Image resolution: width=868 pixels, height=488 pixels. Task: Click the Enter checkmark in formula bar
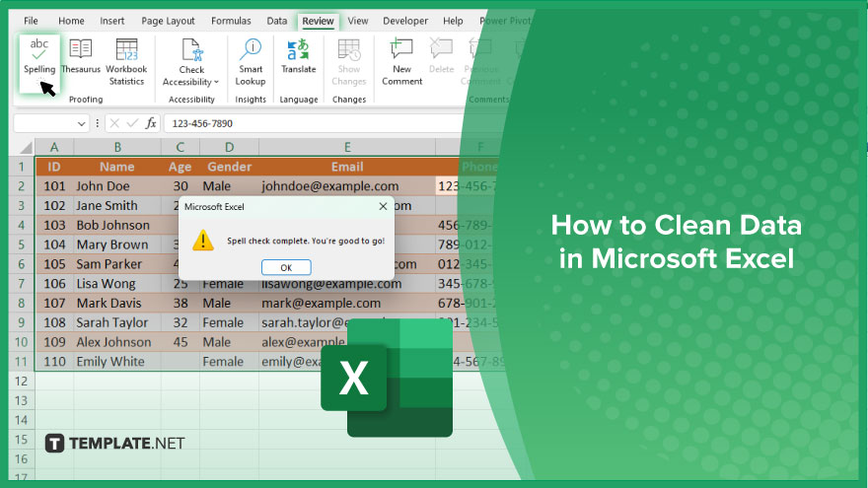click(x=132, y=123)
